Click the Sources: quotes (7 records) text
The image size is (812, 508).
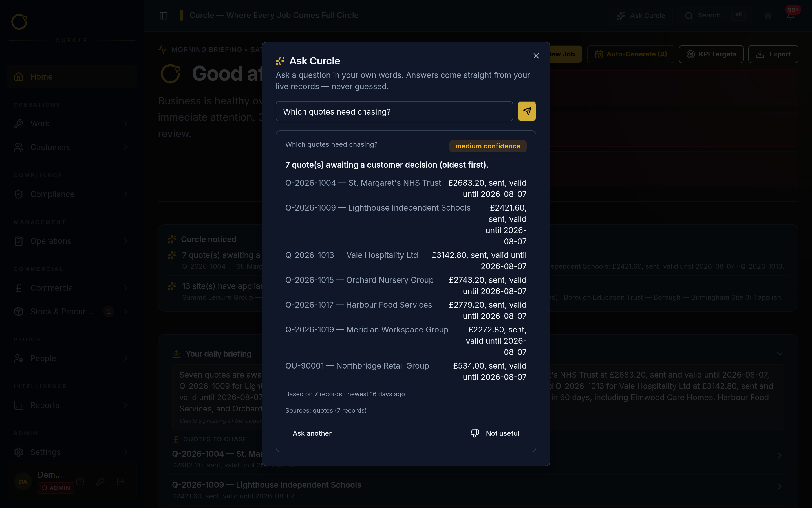[x=326, y=410]
